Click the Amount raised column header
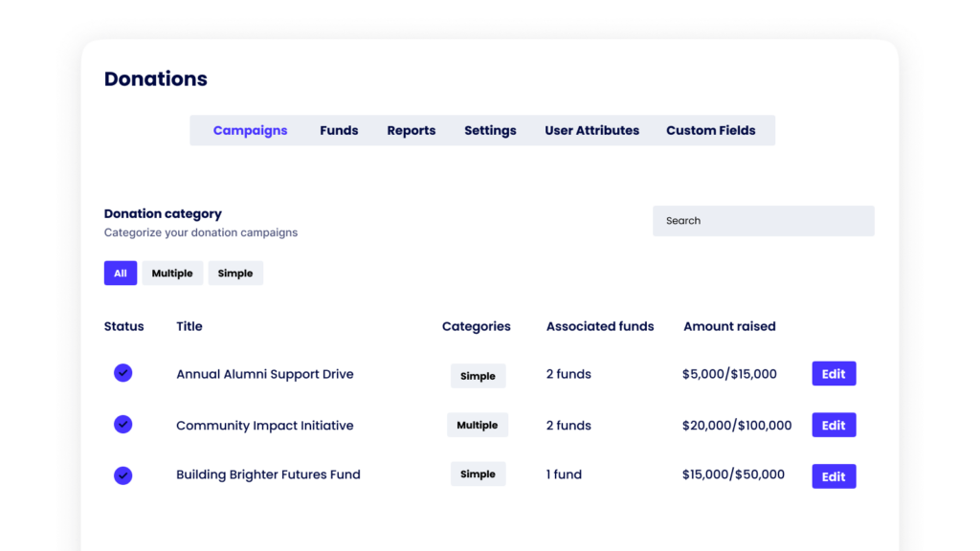Viewport: 980px width, 551px height. 729,326
